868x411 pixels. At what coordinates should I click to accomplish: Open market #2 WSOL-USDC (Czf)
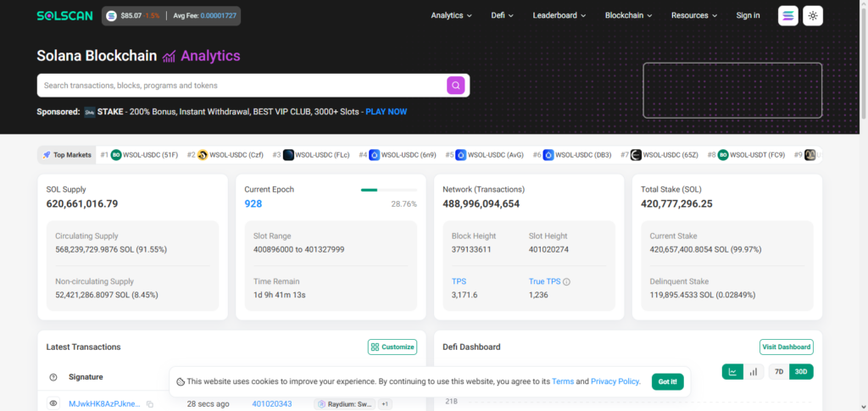click(225, 155)
